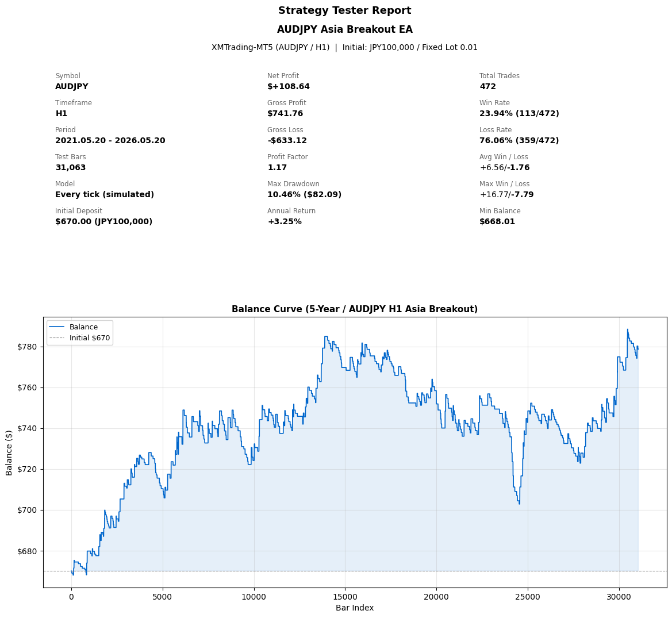Click the Initial Deposit value '$670.00 (JPY100,000)'

(x=103, y=221)
